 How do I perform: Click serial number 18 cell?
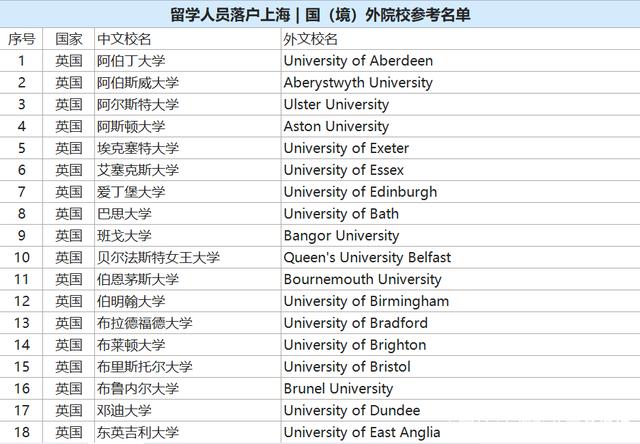click(21, 432)
